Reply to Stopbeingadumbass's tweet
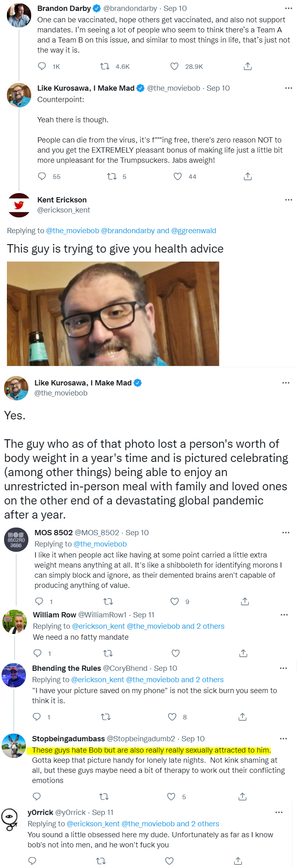 (36, 797)
